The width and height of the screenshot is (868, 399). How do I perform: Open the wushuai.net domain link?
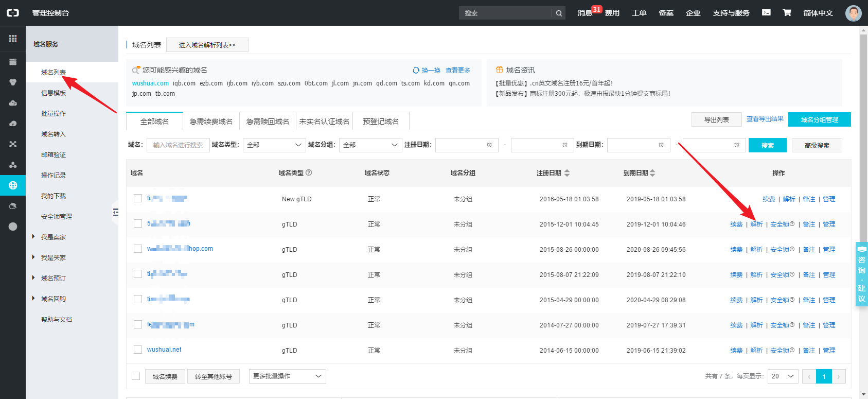(164, 350)
